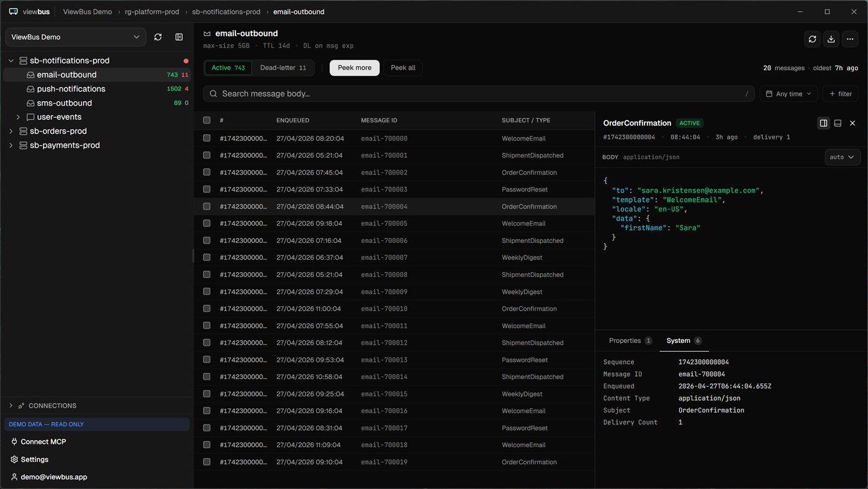Click the sequence value 1742300000004

(x=703, y=362)
